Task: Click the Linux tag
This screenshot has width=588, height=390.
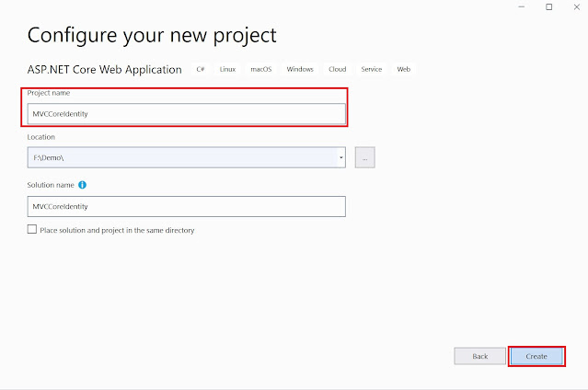Action: tap(227, 69)
